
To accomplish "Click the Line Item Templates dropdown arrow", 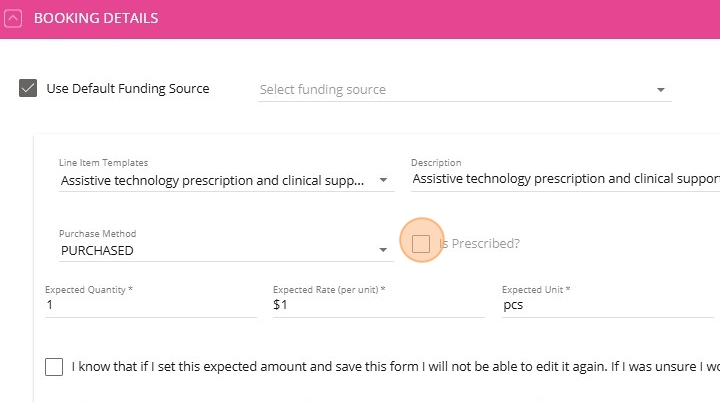I will coord(383,181).
